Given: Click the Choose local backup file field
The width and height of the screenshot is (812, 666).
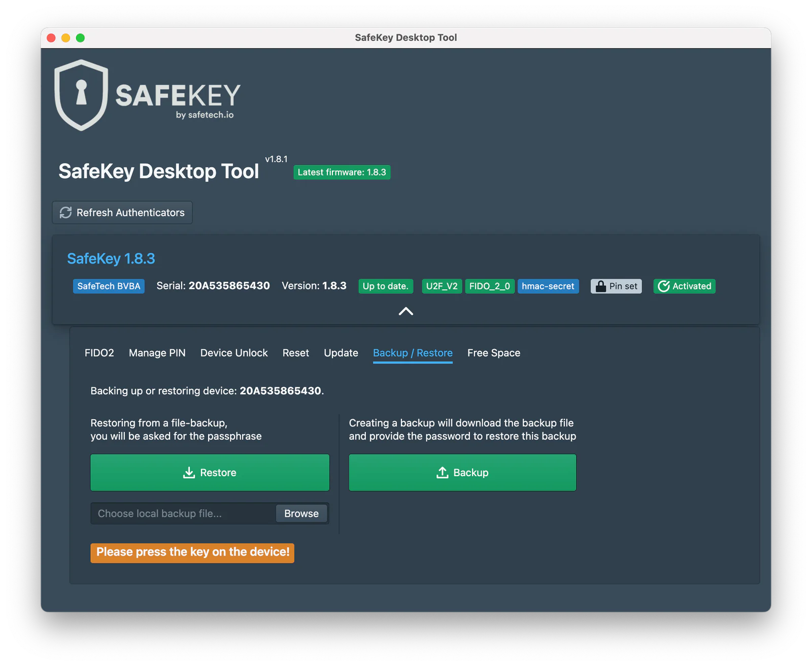Looking at the screenshot, I should coord(184,514).
